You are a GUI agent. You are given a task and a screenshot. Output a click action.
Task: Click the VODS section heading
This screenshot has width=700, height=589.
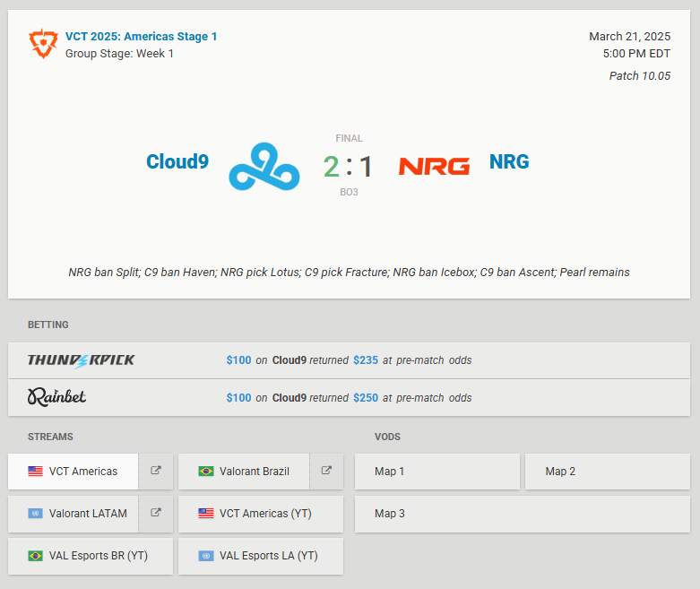click(x=387, y=437)
